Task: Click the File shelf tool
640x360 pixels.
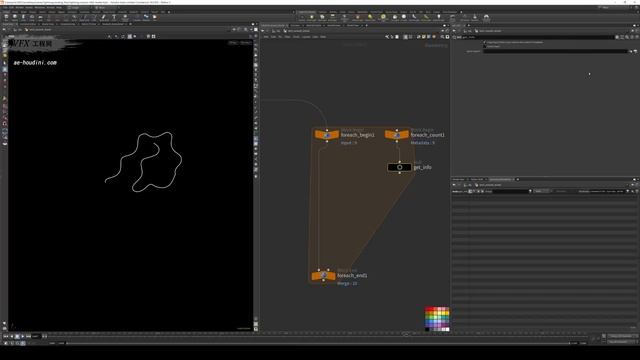Action: tap(155, 17)
